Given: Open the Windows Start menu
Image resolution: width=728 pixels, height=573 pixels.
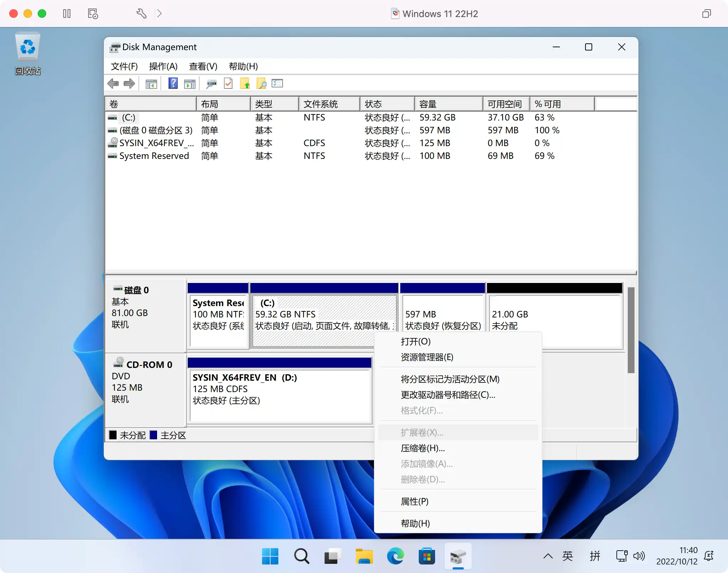Looking at the screenshot, I should [270, 556].
